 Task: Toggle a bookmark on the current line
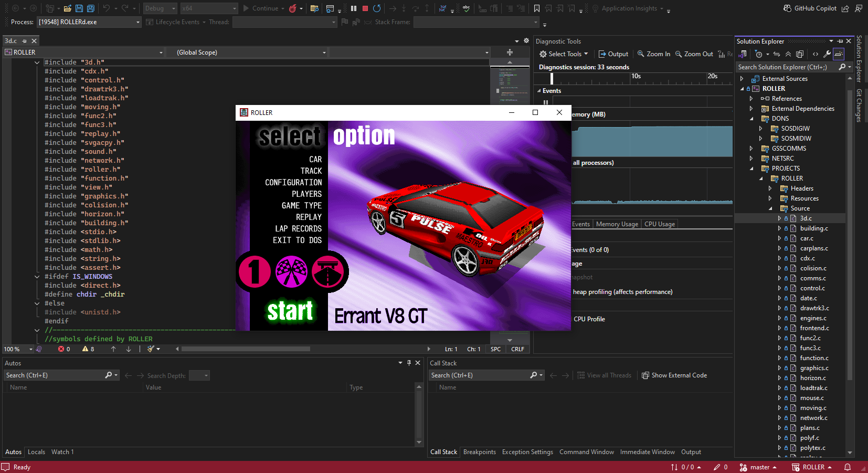coord(537,8)
